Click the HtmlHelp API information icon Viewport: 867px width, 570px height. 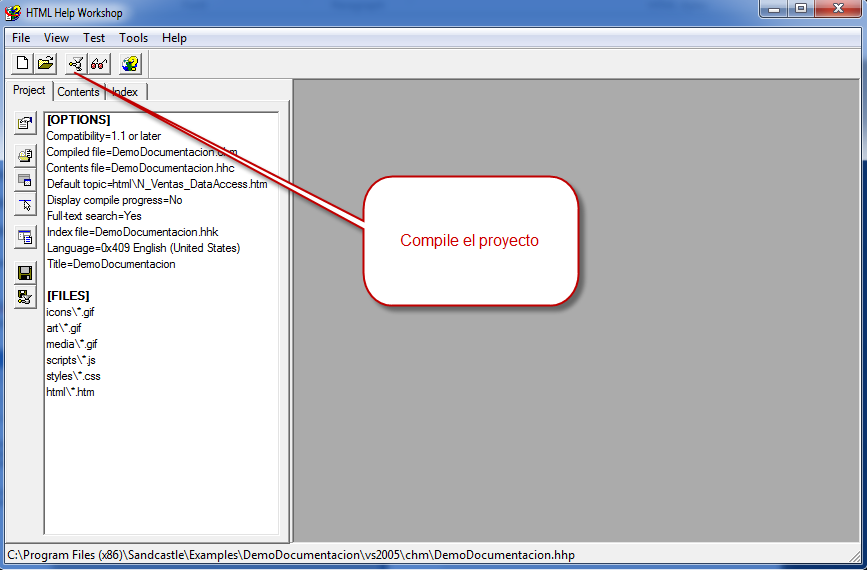25,205
